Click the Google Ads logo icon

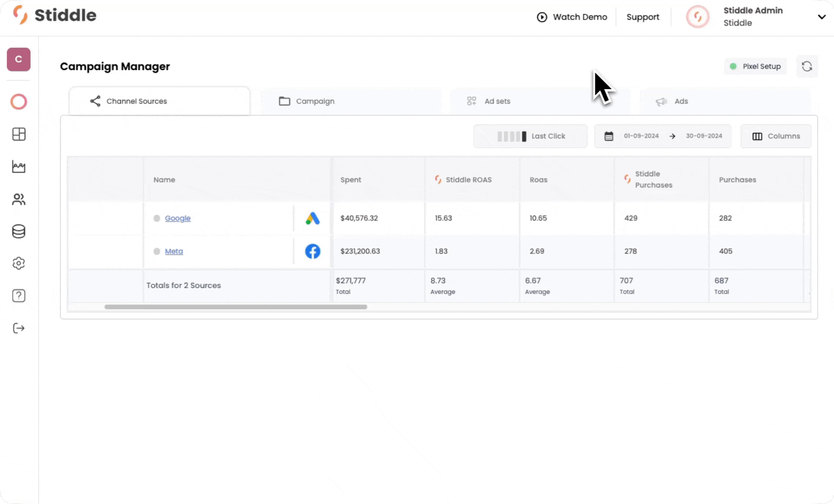tap(312, 218)
